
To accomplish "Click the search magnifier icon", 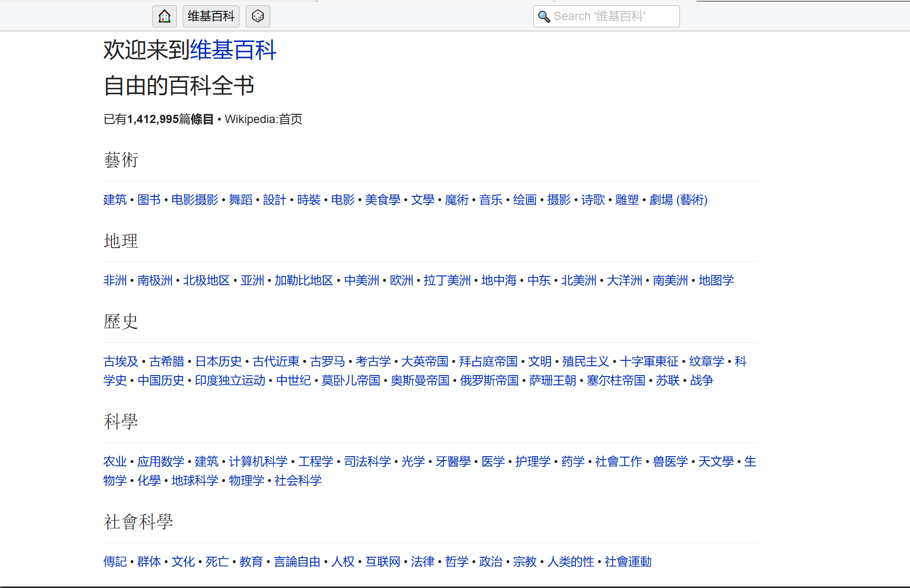I will [544, 17].
